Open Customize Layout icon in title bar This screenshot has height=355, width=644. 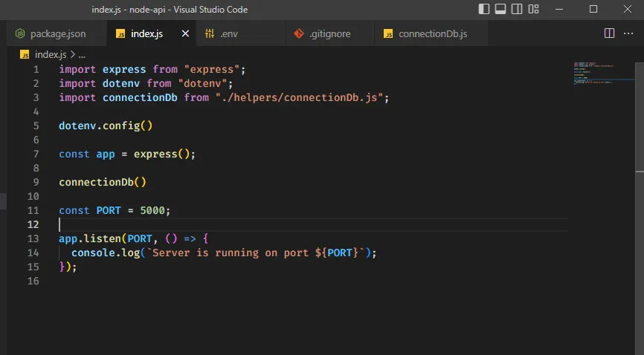point(533,9)
